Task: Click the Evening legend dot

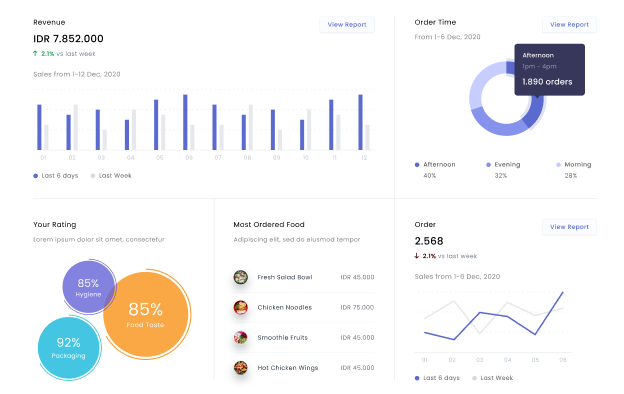Action: [488, 165]
